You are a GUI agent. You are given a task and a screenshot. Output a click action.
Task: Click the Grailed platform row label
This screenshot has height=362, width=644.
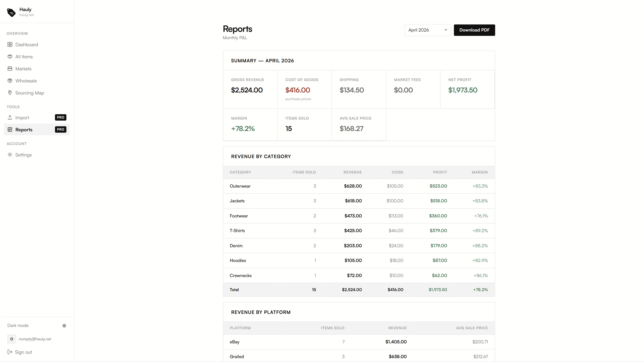click(x=237, y=357)
